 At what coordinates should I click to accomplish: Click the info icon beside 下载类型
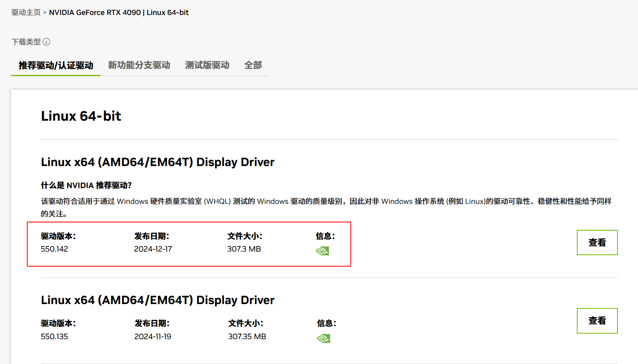tap(47, 42)
